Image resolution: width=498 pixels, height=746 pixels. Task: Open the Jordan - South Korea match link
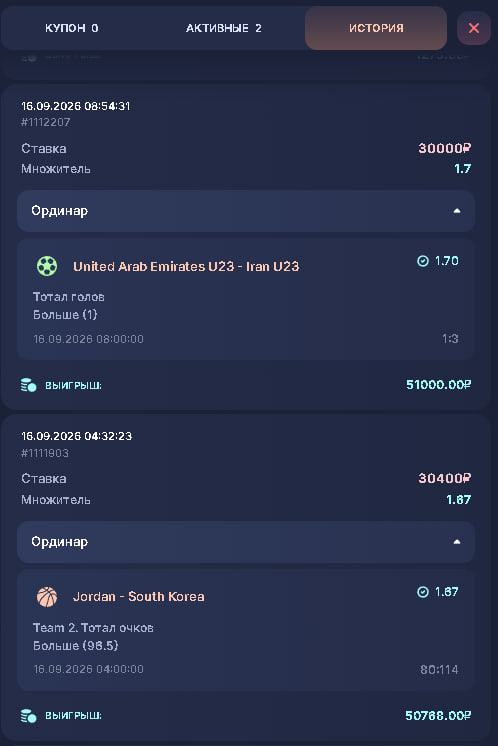click(x=138, y=597)
